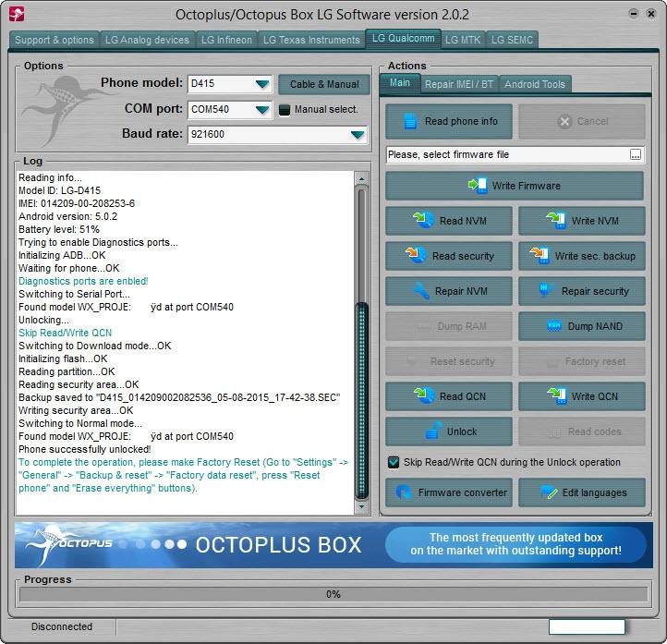The height and width of the screenshot is (644, 667).
Task: Open the COM port dropdown
Action: 262,110
